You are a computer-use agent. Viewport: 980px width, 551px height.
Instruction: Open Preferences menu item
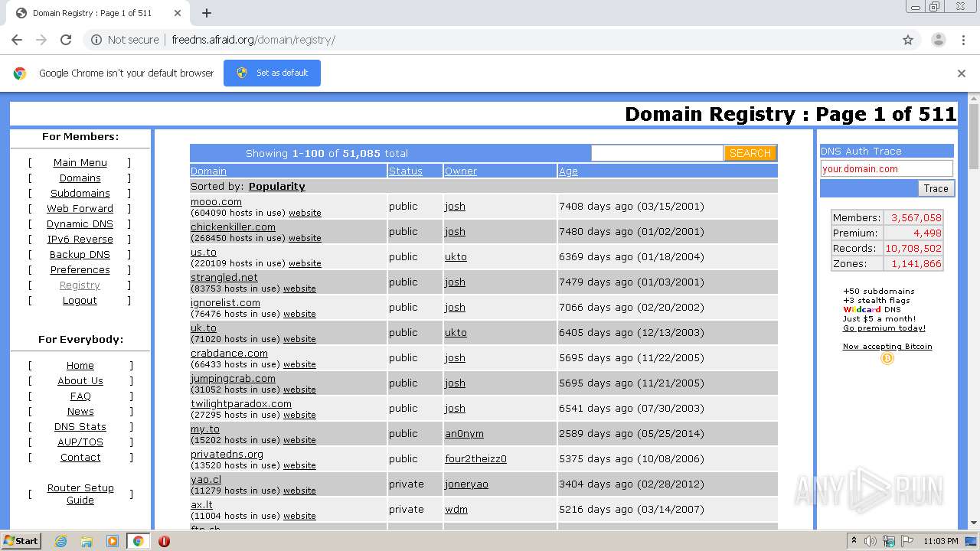tap(80, 269)
